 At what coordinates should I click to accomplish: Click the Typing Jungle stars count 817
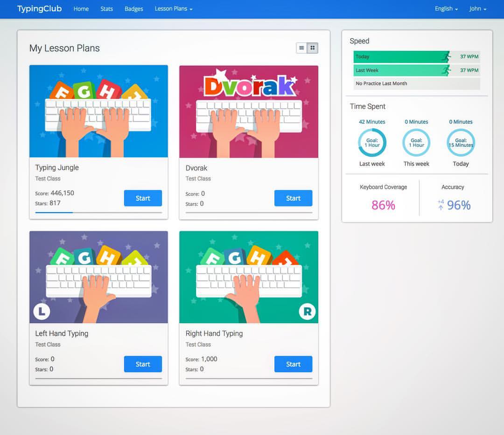coord(55,203)
